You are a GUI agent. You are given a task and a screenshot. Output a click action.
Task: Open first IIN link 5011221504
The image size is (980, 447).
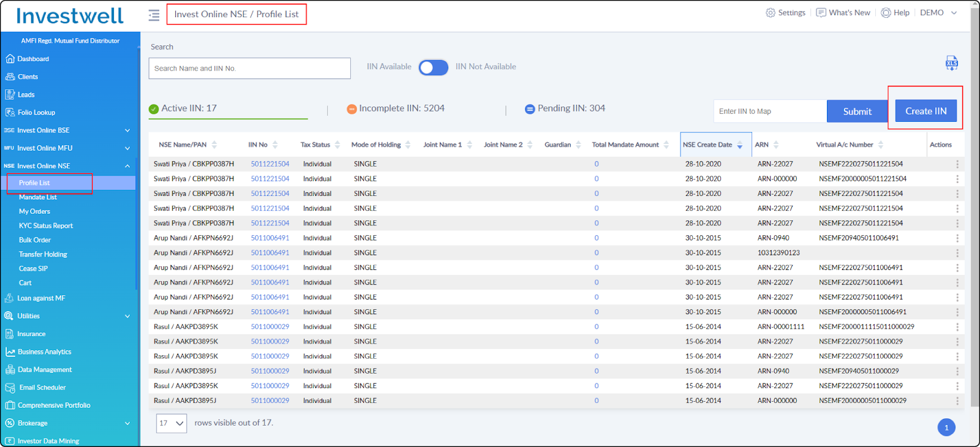tap(270, 164)
